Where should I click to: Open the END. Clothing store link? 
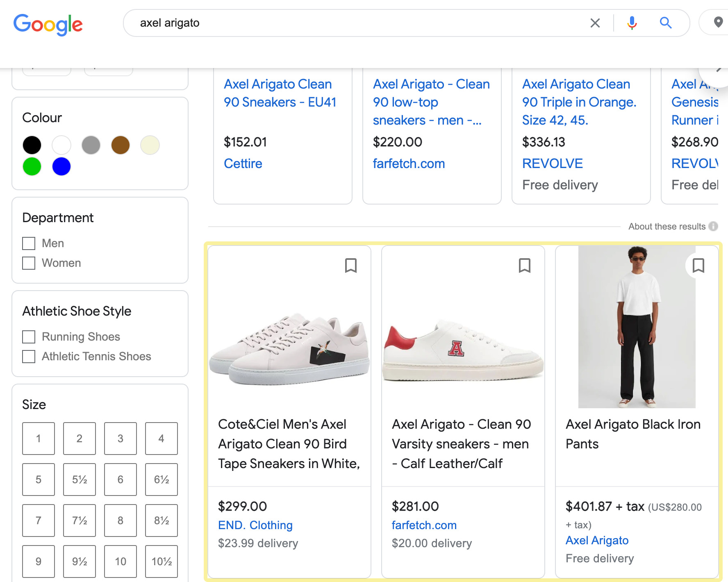255,525
